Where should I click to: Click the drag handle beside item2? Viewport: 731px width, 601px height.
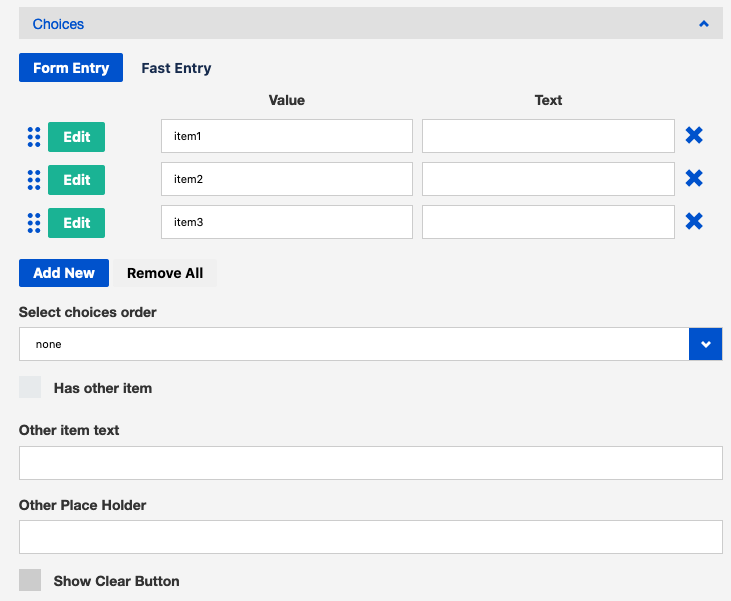[33, 180]
